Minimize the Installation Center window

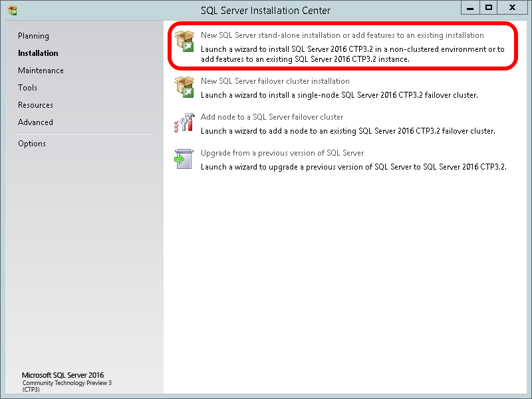click(x=470, y=8)
